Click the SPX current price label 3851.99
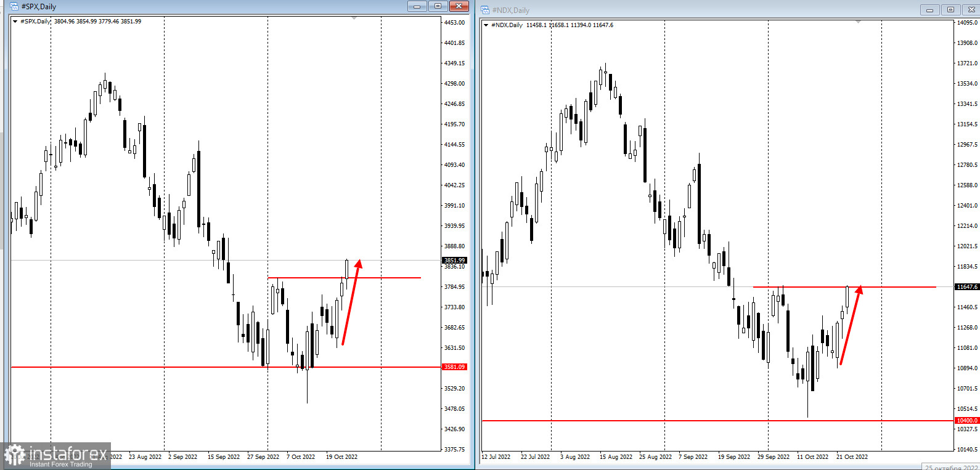This screenshot has height=470, width=980. pos(455,260)
